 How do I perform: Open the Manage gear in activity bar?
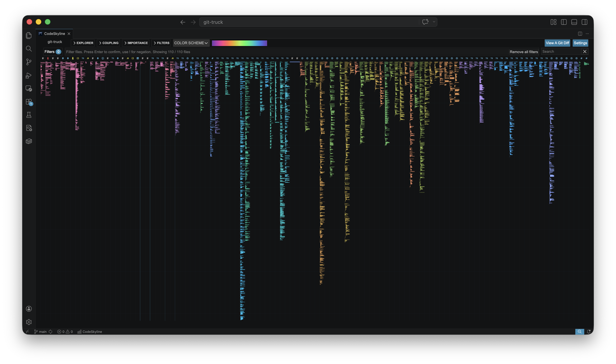(x=29, y=322)
